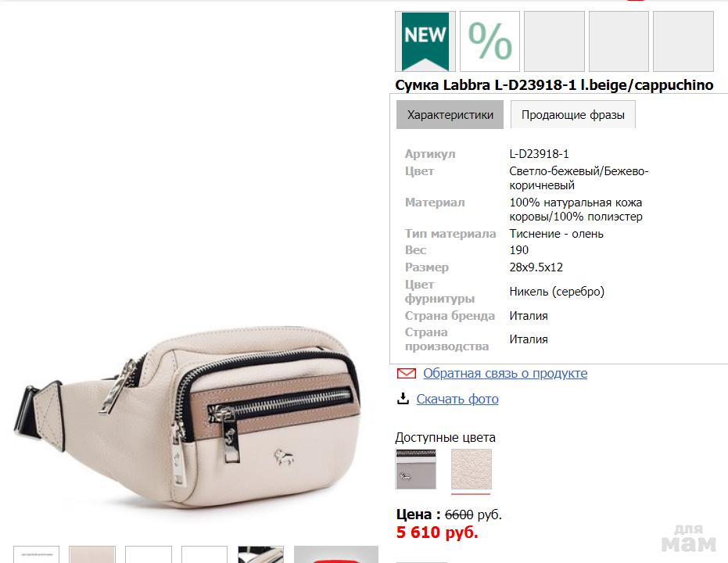Select the gray color swatch
The image size is (728, 563).
pos(415,469)
